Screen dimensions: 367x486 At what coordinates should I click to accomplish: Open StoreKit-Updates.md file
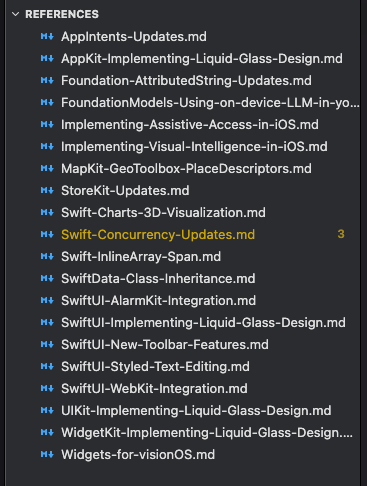[125, 191]
